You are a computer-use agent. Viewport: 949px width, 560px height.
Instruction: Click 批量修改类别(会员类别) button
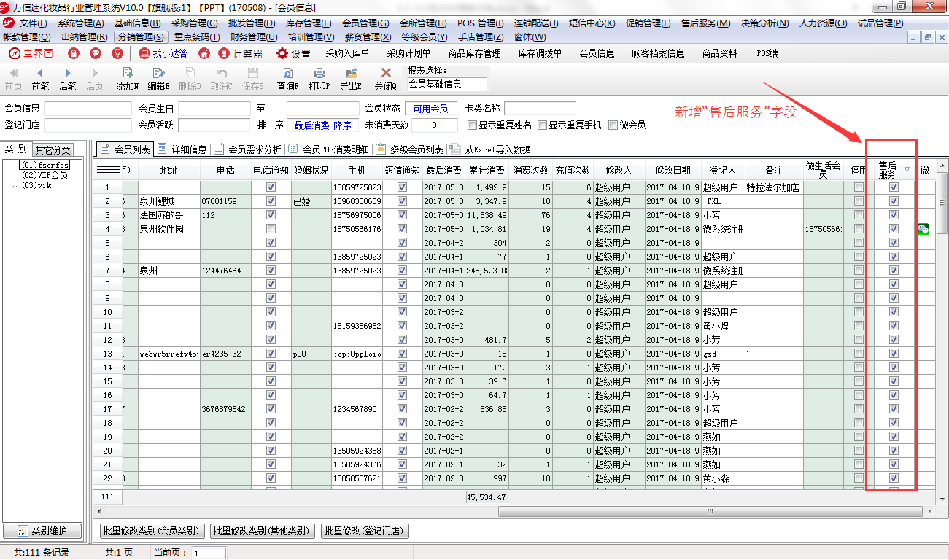152,531
